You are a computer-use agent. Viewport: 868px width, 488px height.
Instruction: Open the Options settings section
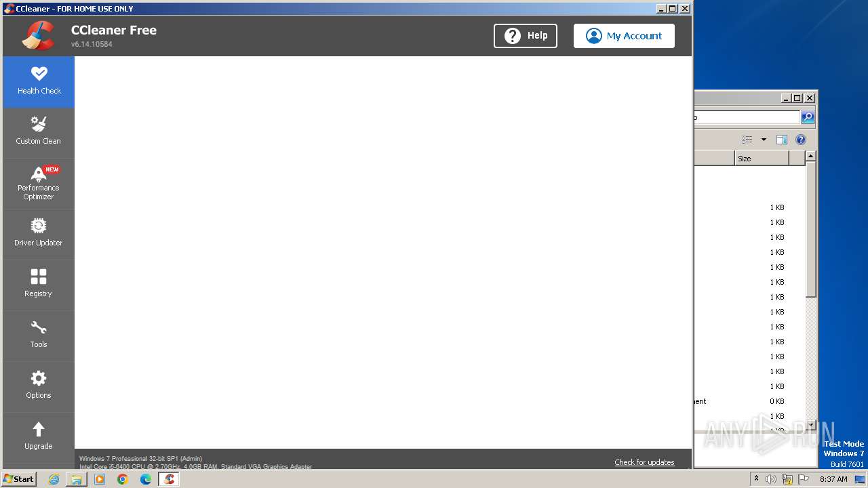click(x=39, y=387)
